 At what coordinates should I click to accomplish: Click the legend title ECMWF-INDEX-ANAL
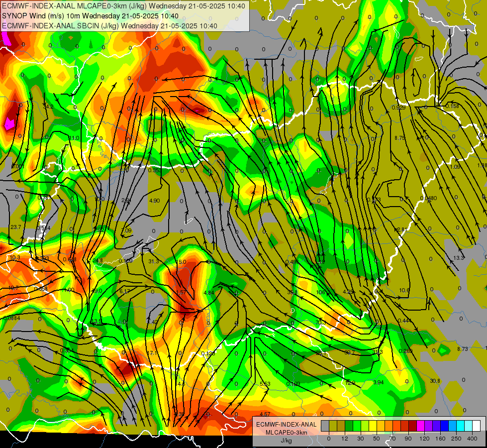(286, 425)
